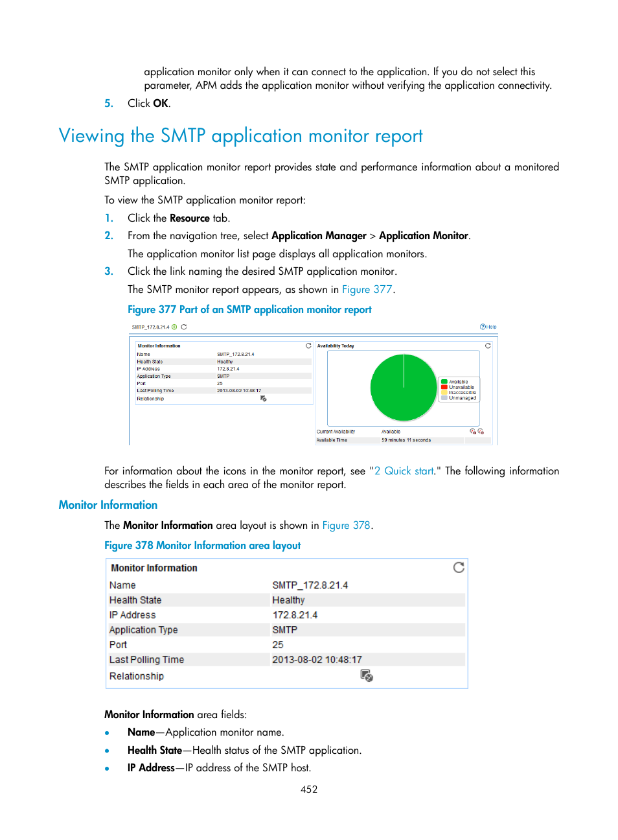This screenshot has width=618, height=840.
Task: Click the green availability pie chart
Action: click(404, 388)
